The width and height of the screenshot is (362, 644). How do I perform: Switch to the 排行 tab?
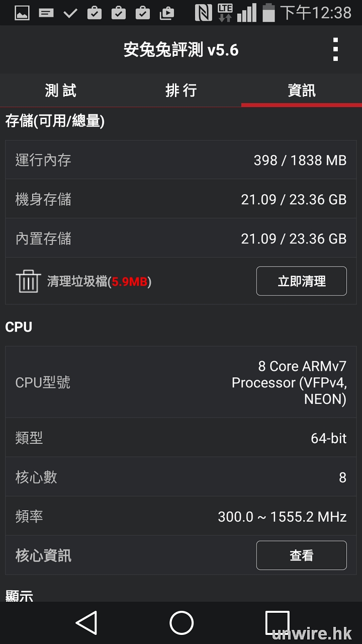(181, 91)
